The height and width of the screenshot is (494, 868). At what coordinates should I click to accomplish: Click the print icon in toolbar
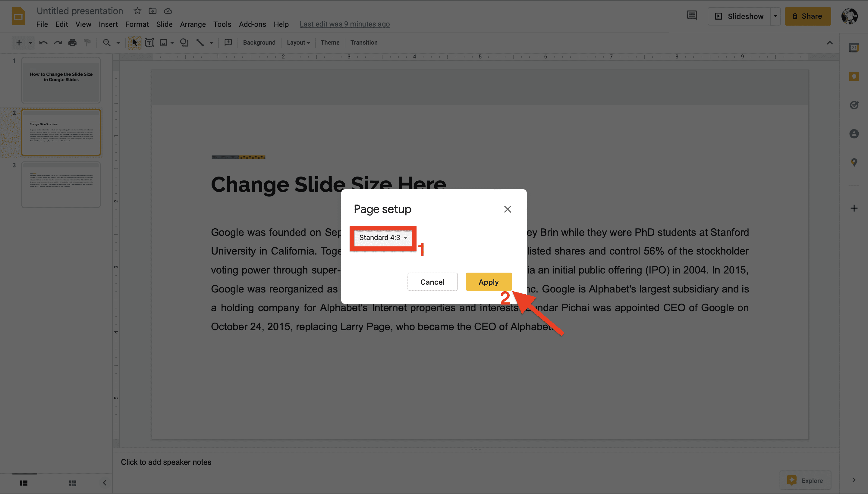[x=72, y=42]
